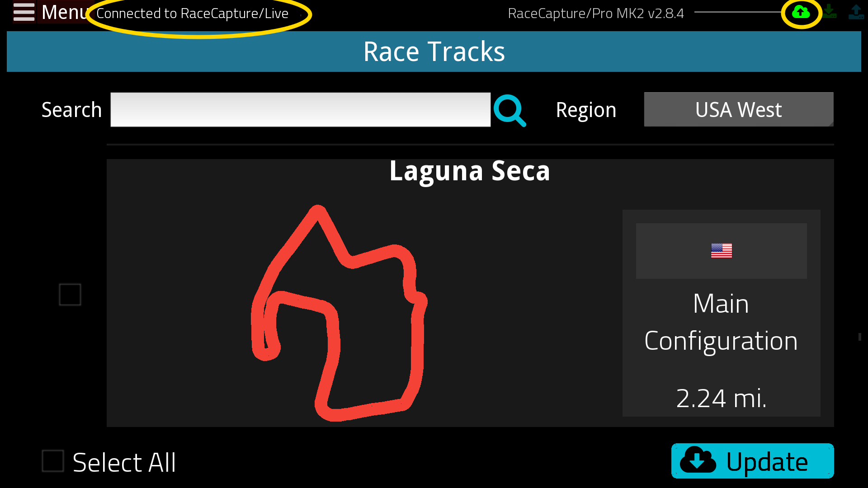Enable the Select All checkbox
Screen dimensions: 868x488
(53, 461)
